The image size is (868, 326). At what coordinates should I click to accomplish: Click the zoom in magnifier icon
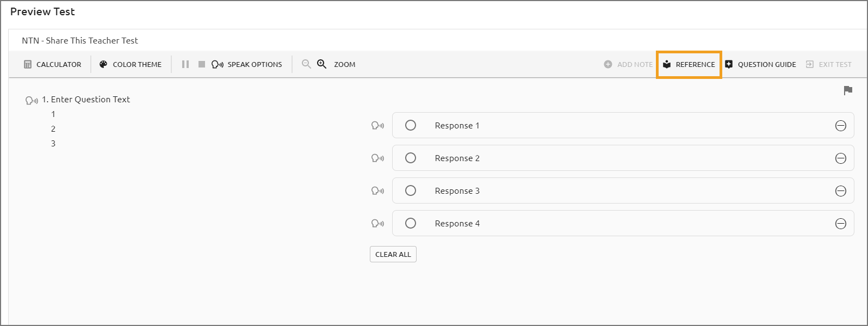(322, 64)
